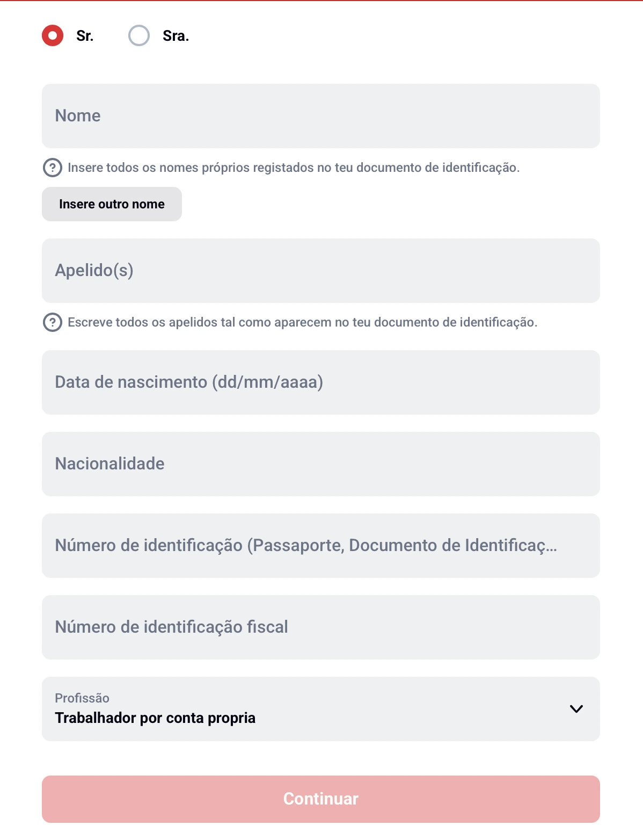Click the "Sr." title label text
643x840 pixels.
(x=85, y=36)
